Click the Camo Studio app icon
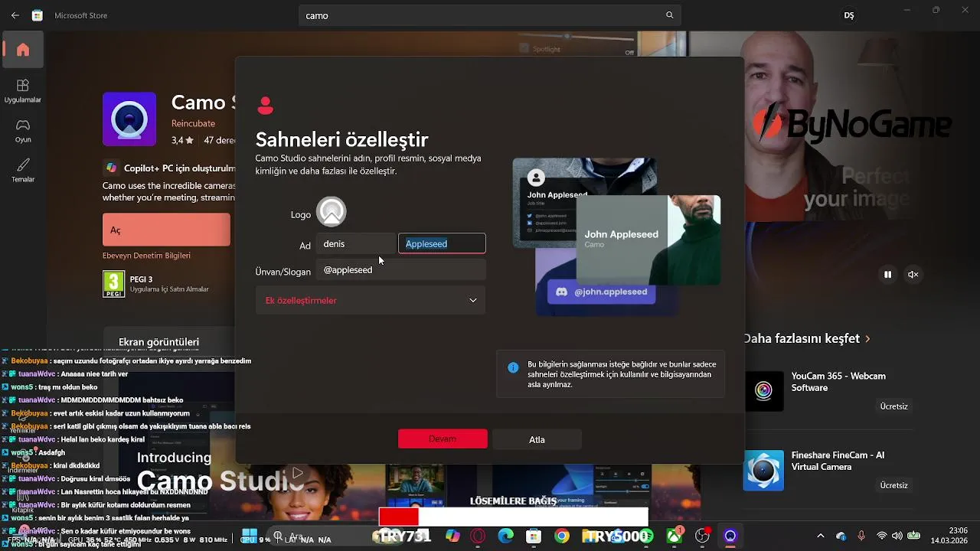The image size is (980, 551). 129,119
